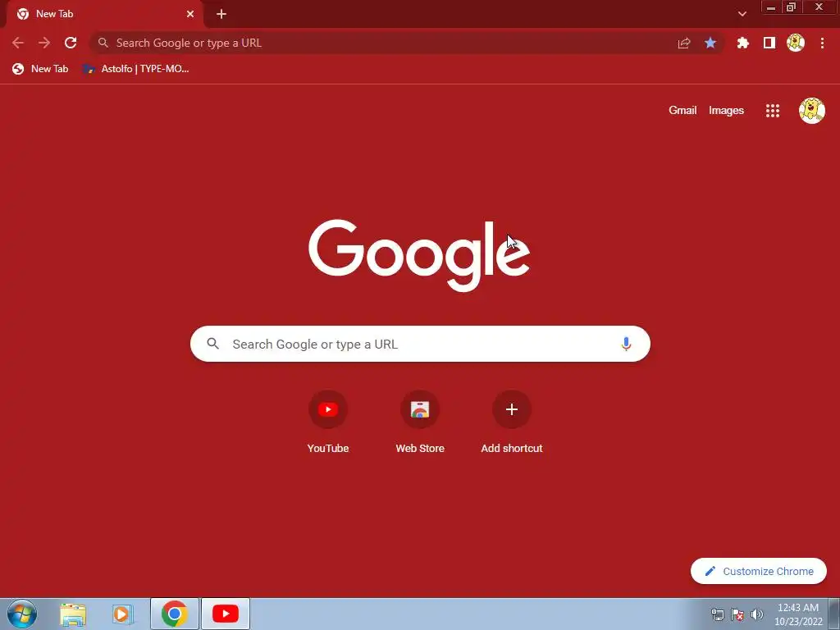The image size is (840, 630).
Task: Click the Google logo
Action: point(419,255)
